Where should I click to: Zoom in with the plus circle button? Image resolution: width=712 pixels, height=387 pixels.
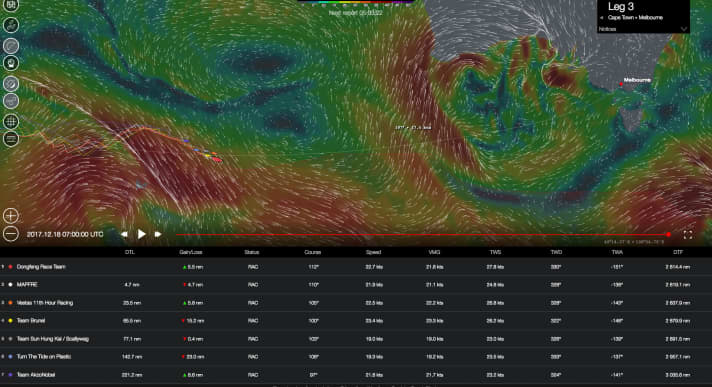click(x=11, y=216)
